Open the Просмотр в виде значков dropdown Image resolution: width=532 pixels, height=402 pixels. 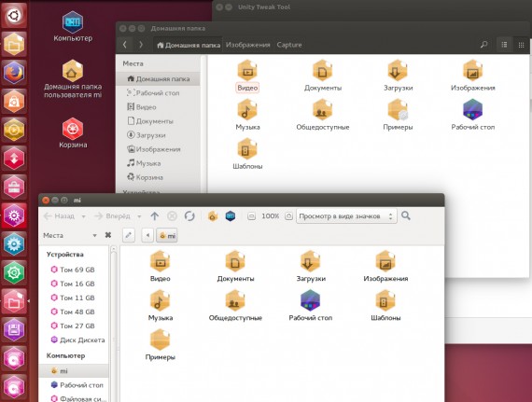346,215
